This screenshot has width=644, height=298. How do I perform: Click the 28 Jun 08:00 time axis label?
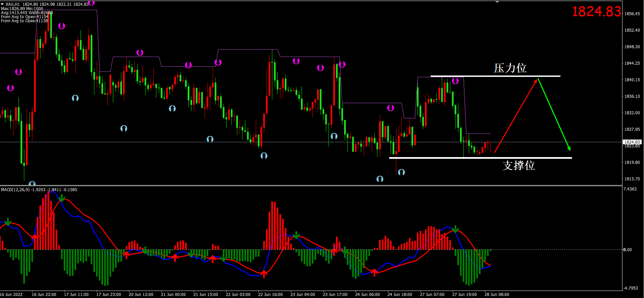coord(497,295)
